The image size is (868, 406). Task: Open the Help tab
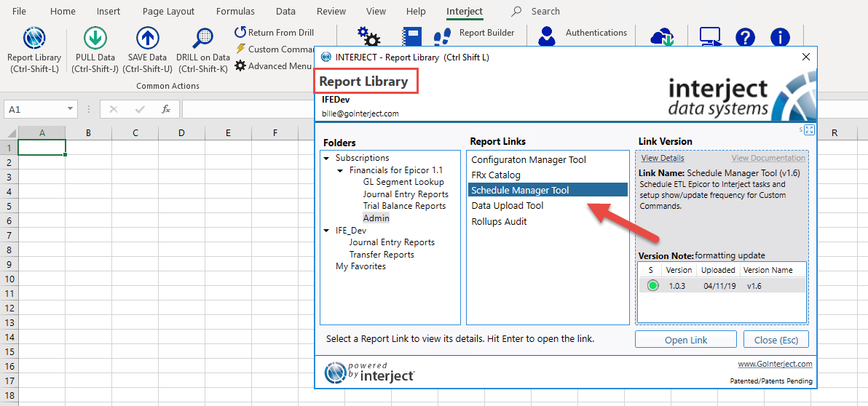click(416, 11)
